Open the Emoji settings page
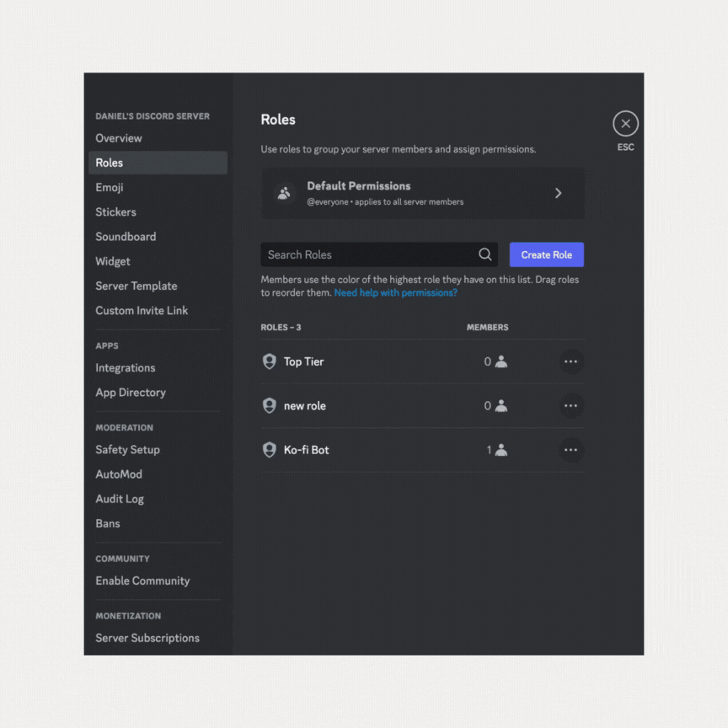Viewport: 728px width, 728px height. click(110, 187)
